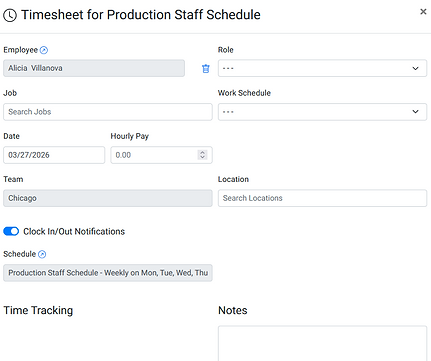Viewport: 431px width, 361px height.
Task: Click the Work Schedule label
Action: point(244,93)
